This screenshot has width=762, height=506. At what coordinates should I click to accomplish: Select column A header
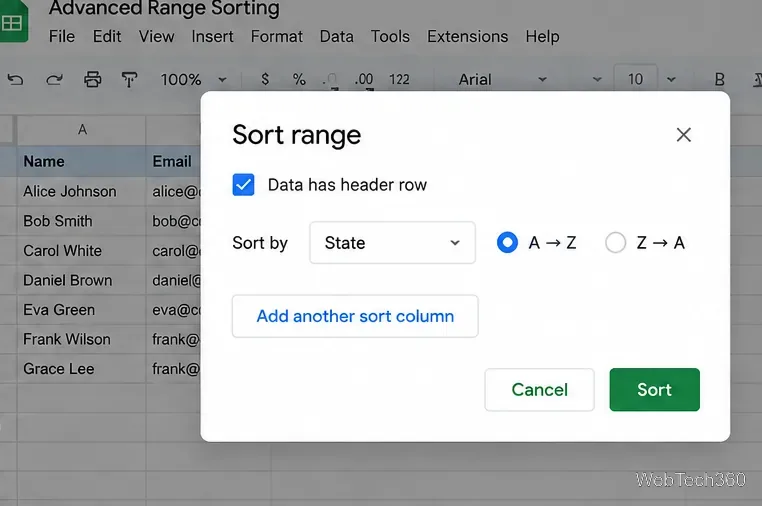coord(82,130)
